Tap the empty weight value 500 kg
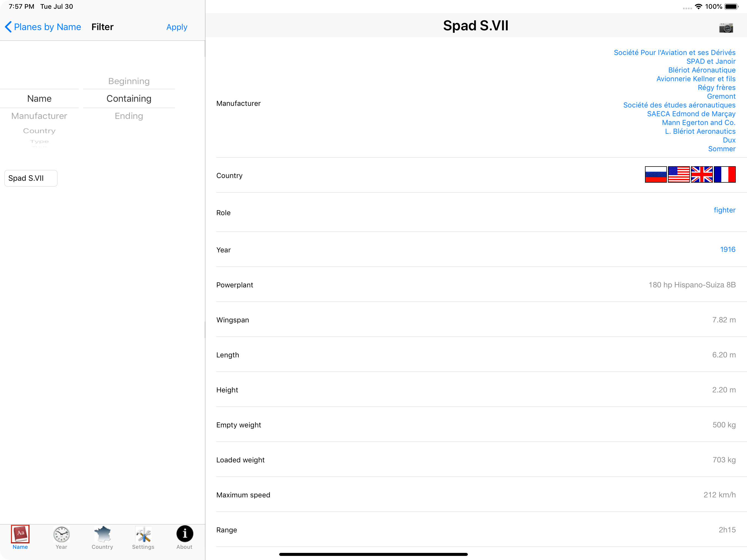747x560 pixels. [724, 425]
